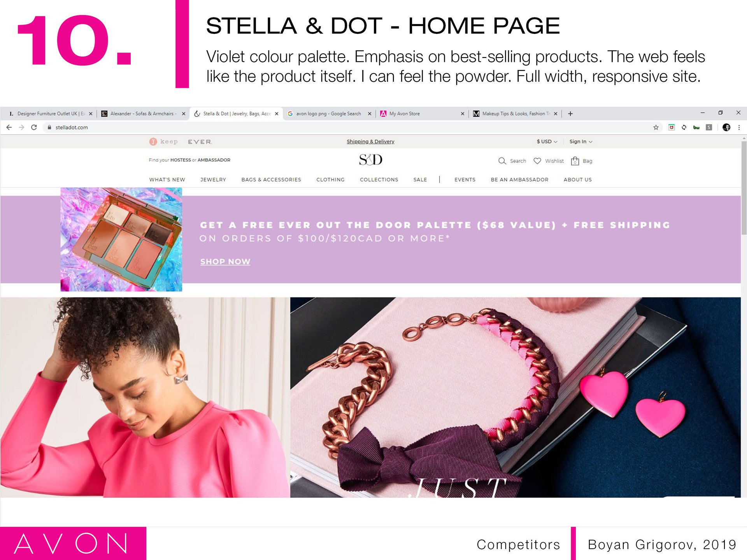Image resolution: width=747 pixels, height=560 pixels.
Task: Close the Stella & Dot browser tab
Action: pyautogui.click(x=277, y=114)
